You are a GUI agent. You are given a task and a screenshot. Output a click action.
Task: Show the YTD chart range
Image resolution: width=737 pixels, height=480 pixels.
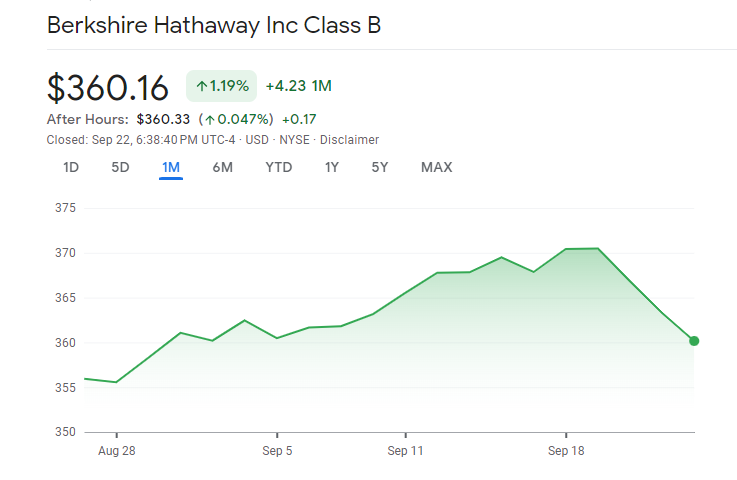pyautogui.click(x=279, y=167)
